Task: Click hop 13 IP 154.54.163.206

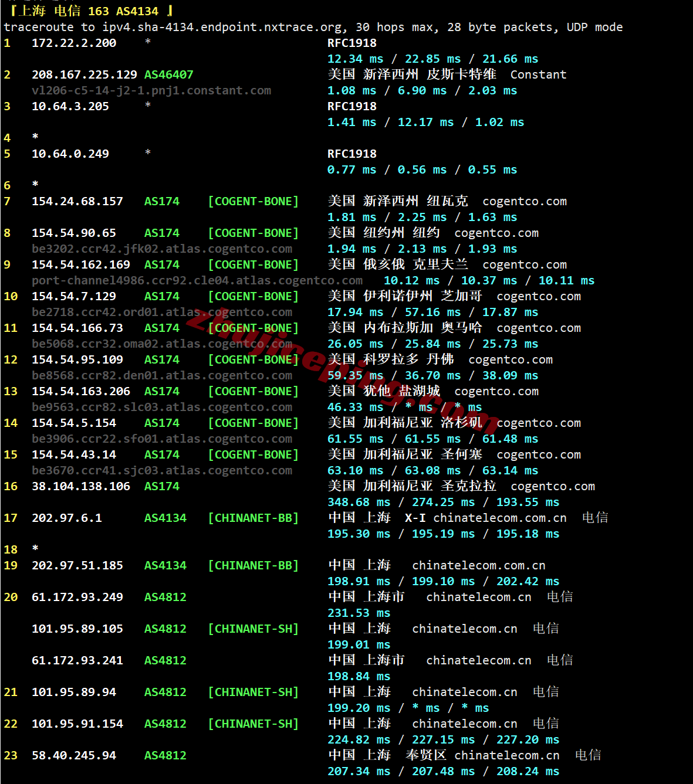Action: pyautogui.click(x=81, y=391)
